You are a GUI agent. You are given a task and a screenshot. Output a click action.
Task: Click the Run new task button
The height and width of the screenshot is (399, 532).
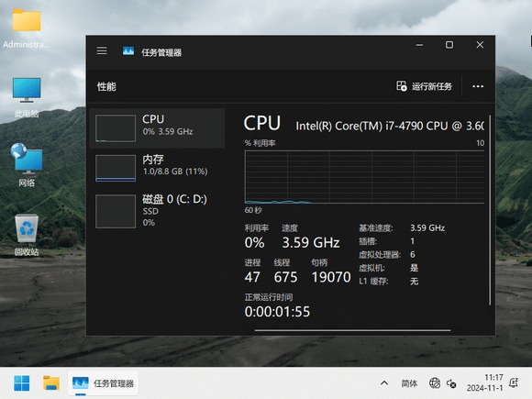point(424,86)
